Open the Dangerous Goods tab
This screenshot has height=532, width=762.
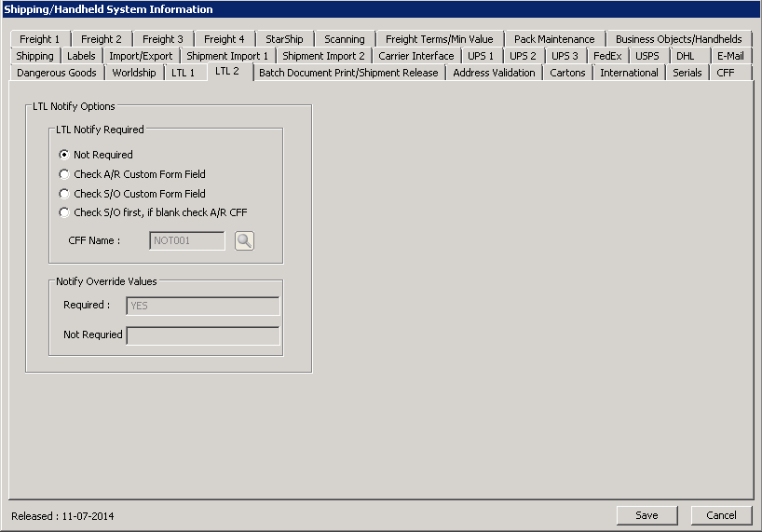pyautogui.click(x=56, y=73)
